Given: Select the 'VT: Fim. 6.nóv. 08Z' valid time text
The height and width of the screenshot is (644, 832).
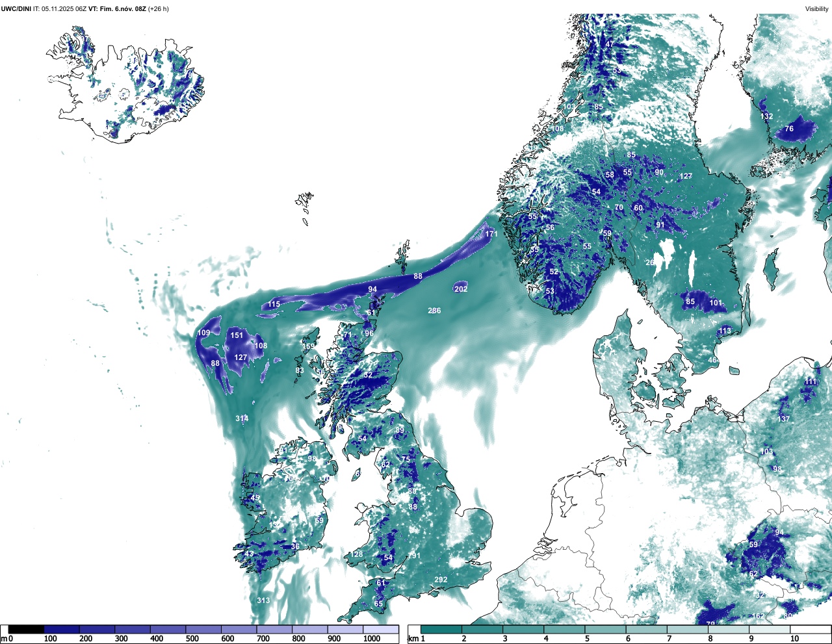Looking at the screenshot, I should click(x=117, y=9).
